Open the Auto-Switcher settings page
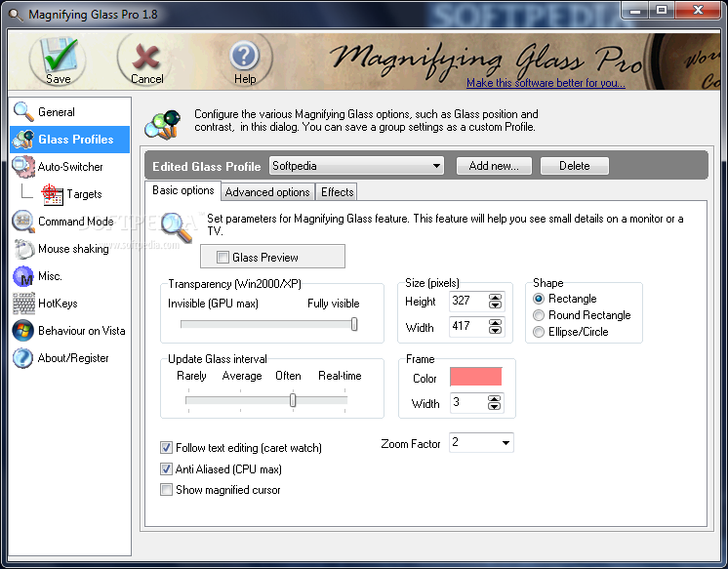The image size is (728, 569). (70, 167)
